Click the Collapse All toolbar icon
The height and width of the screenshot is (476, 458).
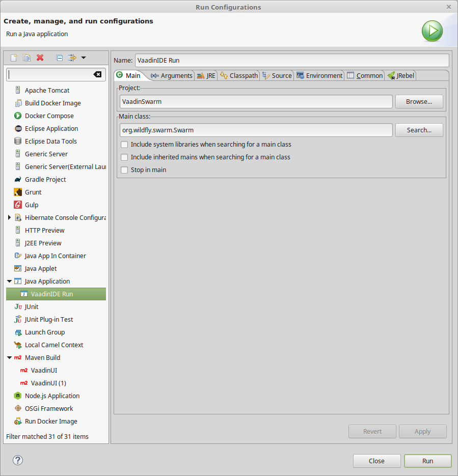[x=60, y=58]
